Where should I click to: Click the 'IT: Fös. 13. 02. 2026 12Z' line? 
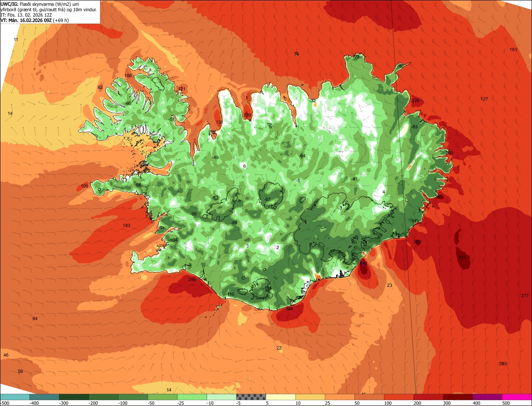pos(26,15)
